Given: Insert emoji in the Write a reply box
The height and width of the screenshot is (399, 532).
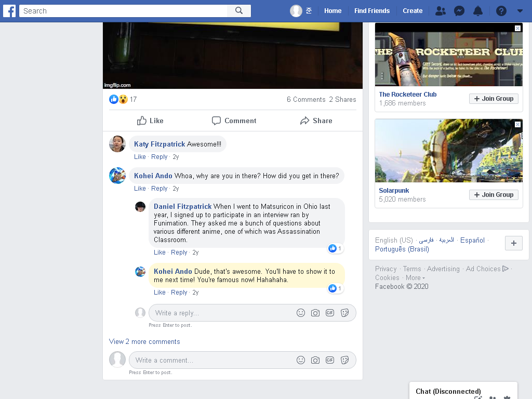Looking at the screenshot, I should click(x=301, y=313).
